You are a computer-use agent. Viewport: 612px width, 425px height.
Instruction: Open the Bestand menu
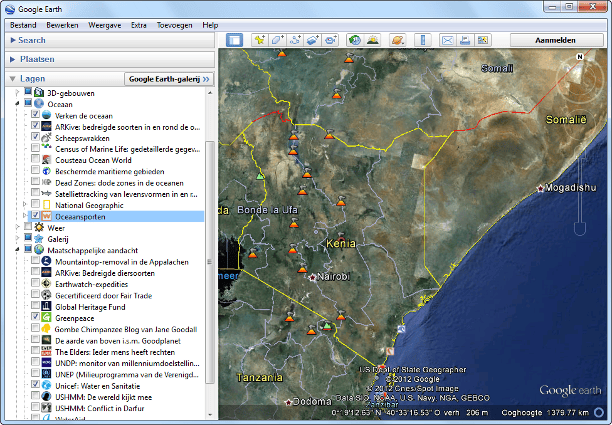tap(23, 24)
